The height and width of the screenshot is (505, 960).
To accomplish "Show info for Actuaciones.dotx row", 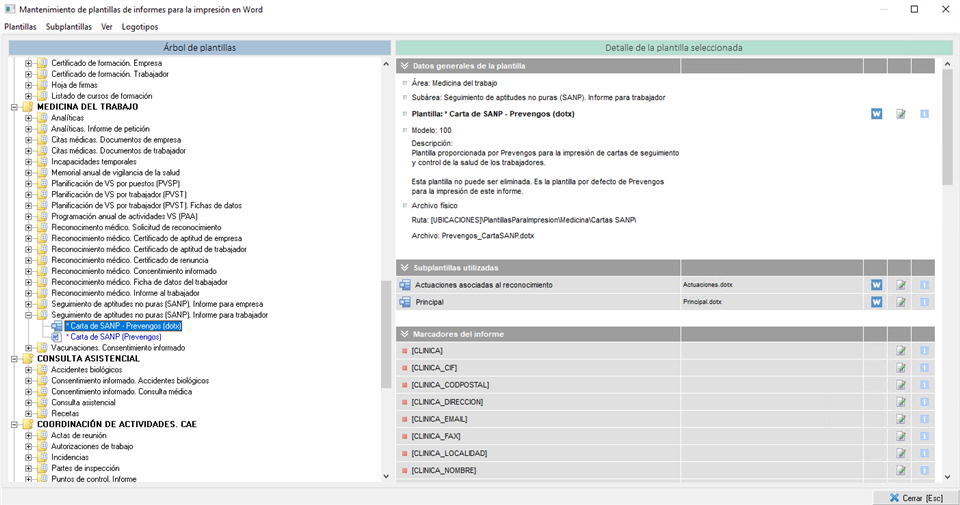I will [924, 285].
